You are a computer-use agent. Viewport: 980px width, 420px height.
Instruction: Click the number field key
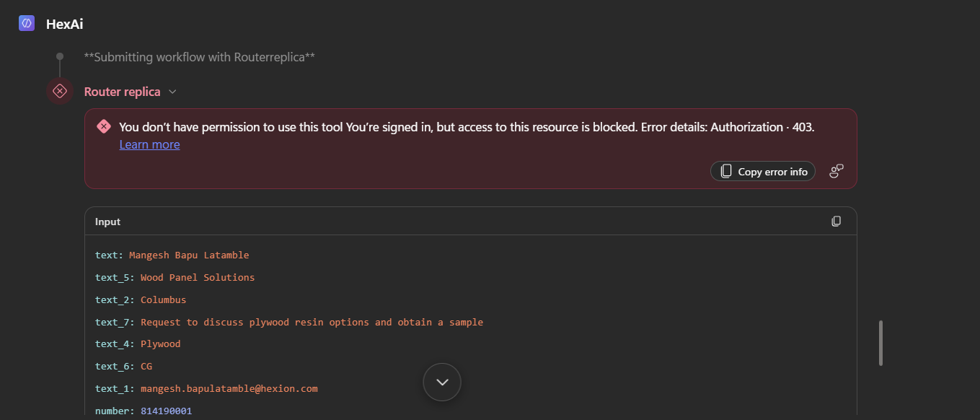coord(115,411)
